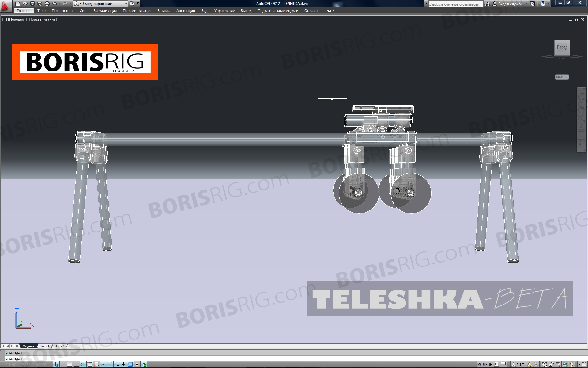Toggle Dynamic UCS in status bar
The image size is (588, 368).
[x=110, y=364]
